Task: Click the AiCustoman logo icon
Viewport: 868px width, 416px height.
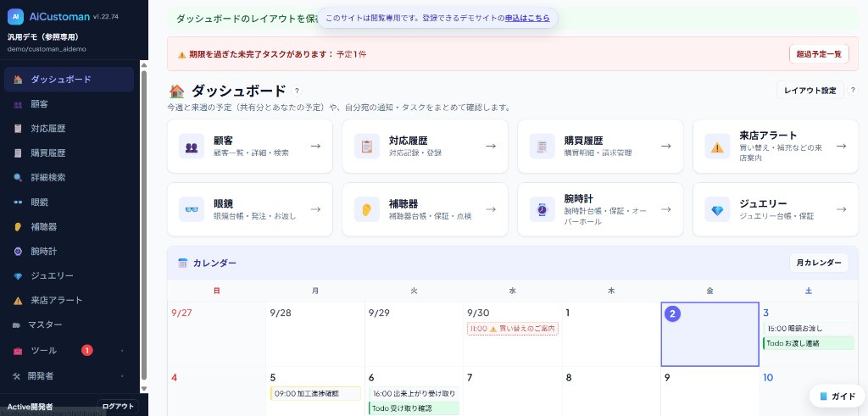Action: point(15,17)
